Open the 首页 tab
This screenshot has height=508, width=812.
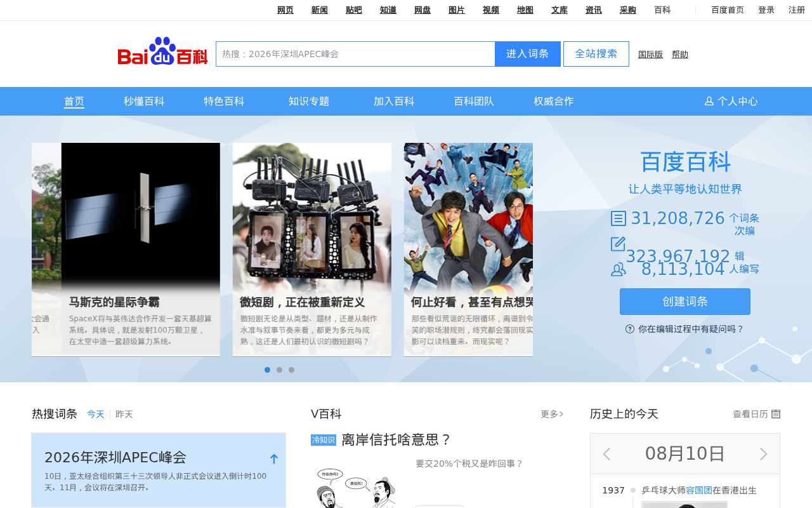tap(74, 102)
